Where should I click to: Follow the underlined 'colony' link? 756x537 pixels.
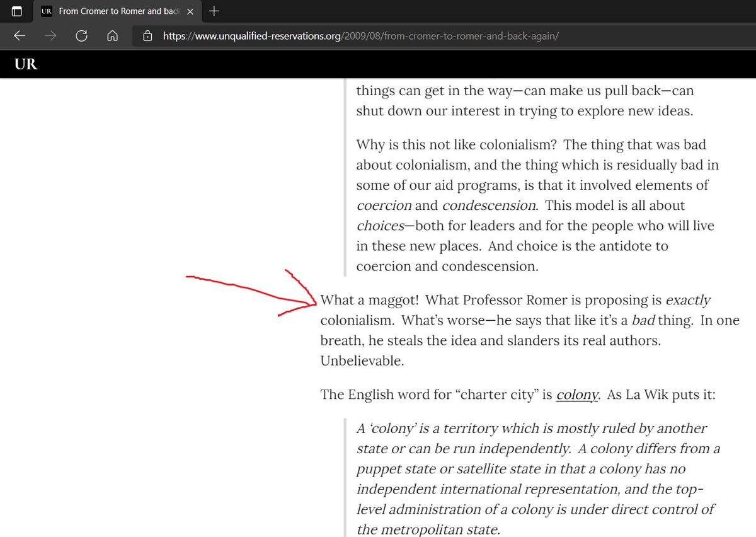[577, 395]
